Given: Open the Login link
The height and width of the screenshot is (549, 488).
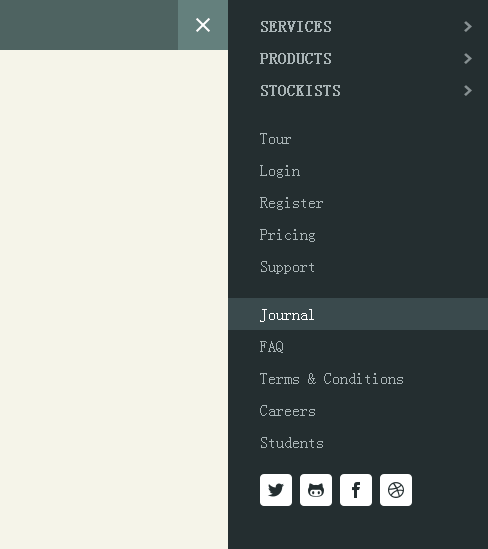Looking at the screenshot, I should (280, 171).
